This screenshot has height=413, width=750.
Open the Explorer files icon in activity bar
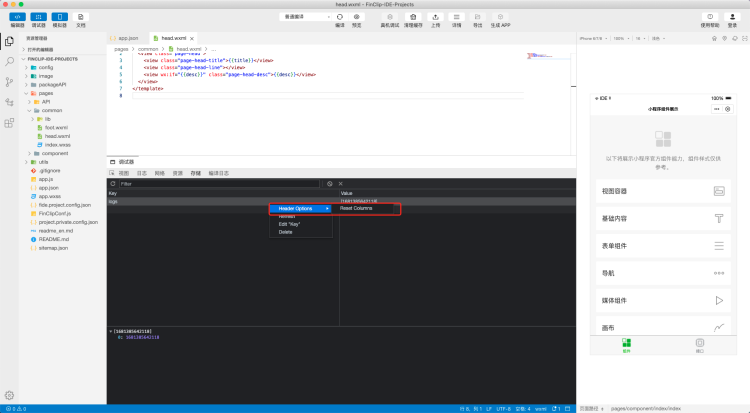[x=9, y=42]
